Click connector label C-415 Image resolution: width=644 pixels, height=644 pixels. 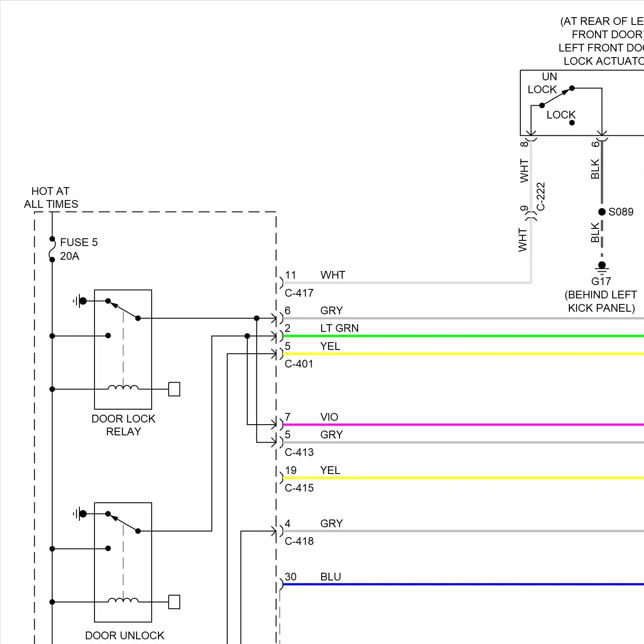tap(299, 488)
